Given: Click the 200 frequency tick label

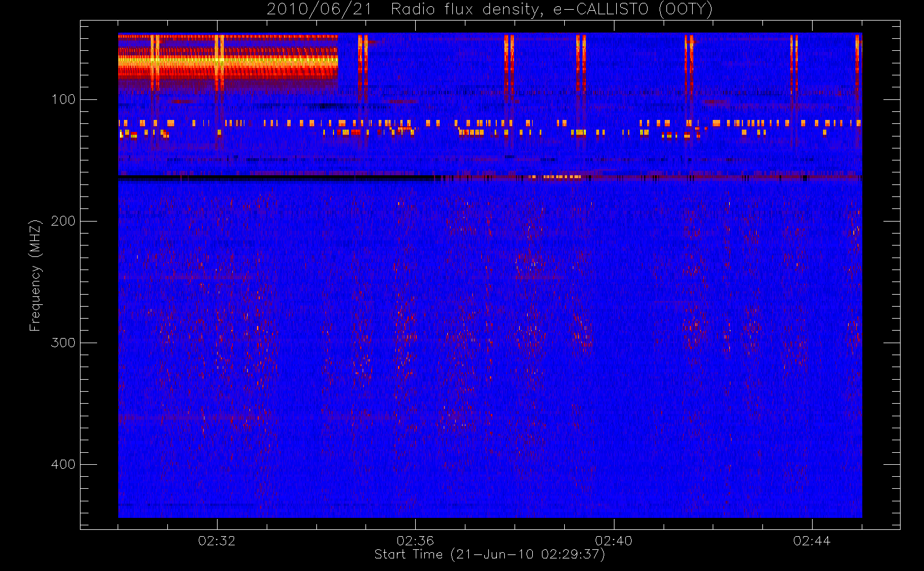Looking at the screenshot, I should point(63,221).
